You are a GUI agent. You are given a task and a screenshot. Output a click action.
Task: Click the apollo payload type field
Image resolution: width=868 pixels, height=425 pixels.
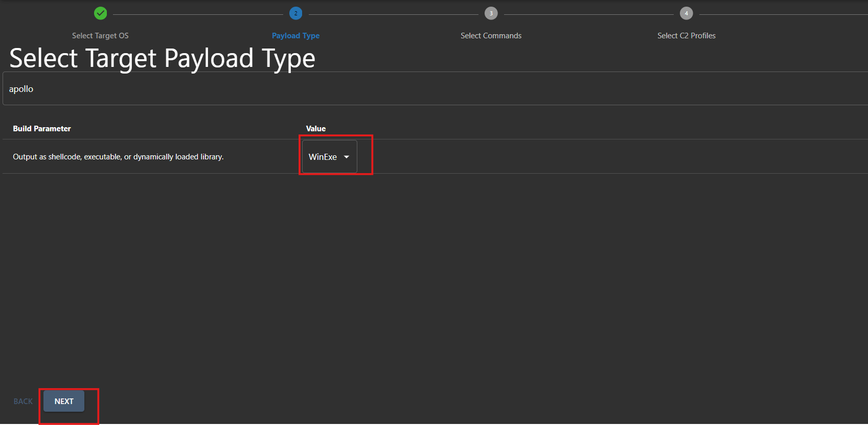point(435,89)
